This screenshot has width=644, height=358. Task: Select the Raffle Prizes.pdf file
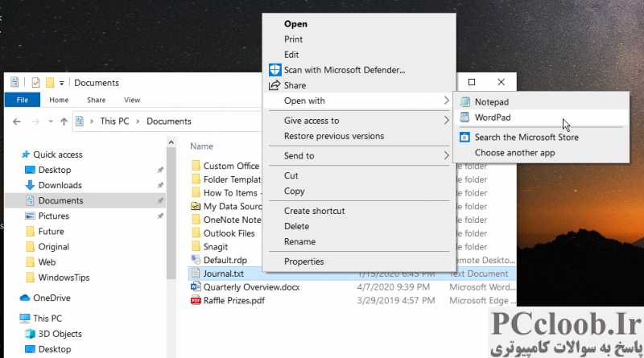pos(234,301)
